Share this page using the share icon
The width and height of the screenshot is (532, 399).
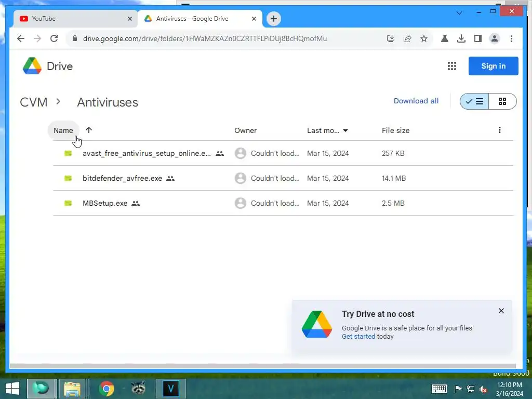click(x=407, y=38)
